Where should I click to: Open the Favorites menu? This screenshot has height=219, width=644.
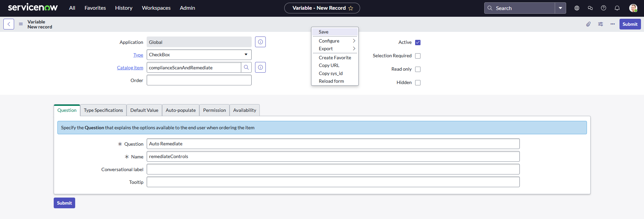point(95,8)
